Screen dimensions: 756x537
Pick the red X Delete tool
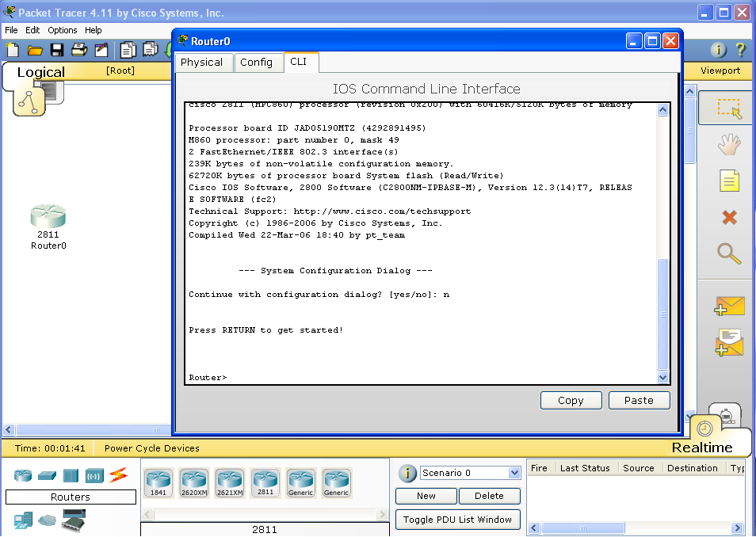pos(730,217)
